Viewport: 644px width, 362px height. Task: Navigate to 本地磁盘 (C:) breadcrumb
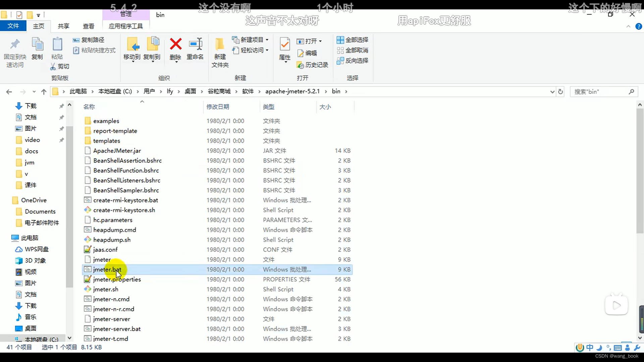click(x=115, y=92)
